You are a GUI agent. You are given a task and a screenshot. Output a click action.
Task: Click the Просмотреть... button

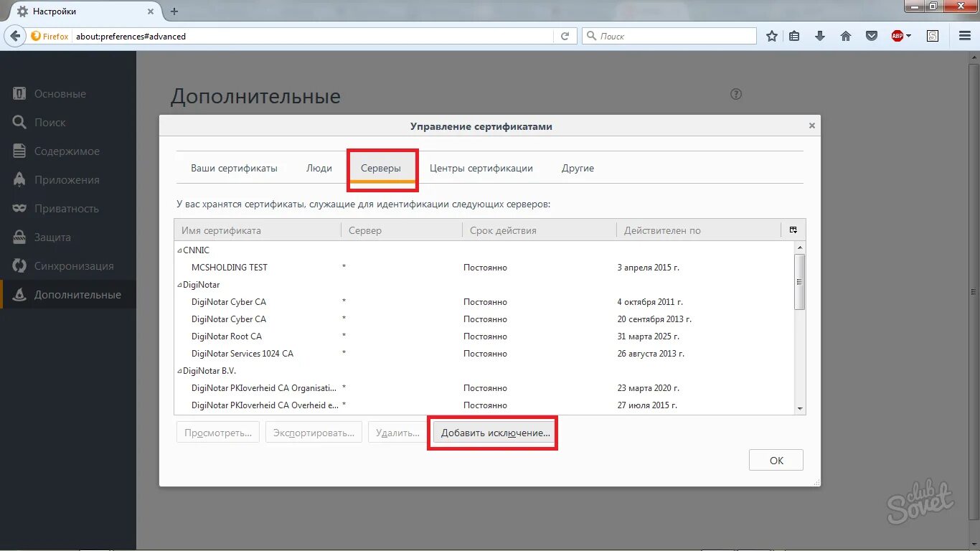[x=218, y=433]
